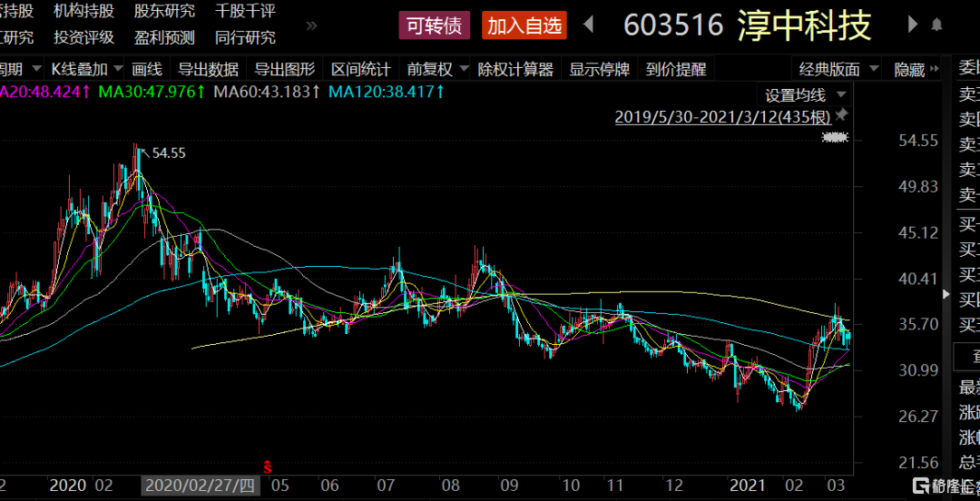Viewport: 980px width, 501px height.
Task: Open the 投资评级 tab
Action: pyautogui.click(x=83, y=37)
